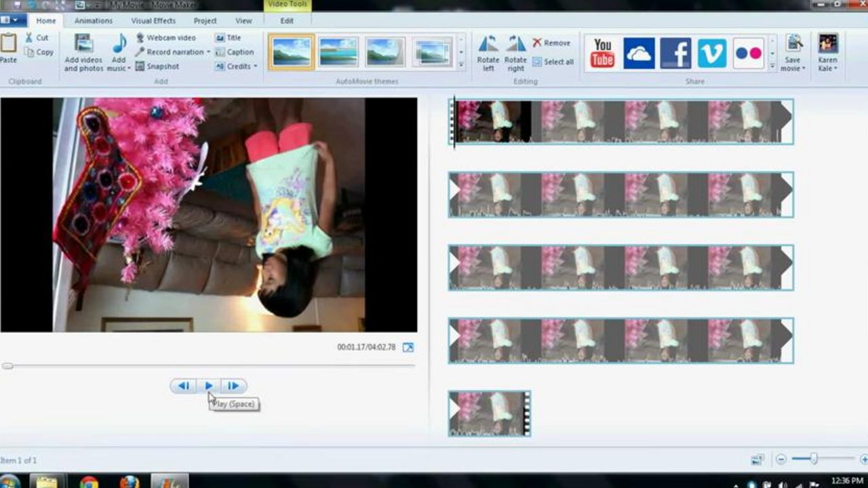Add Credits
The image size is (868, 488).
pyautogui.click(x=233, y=66)
